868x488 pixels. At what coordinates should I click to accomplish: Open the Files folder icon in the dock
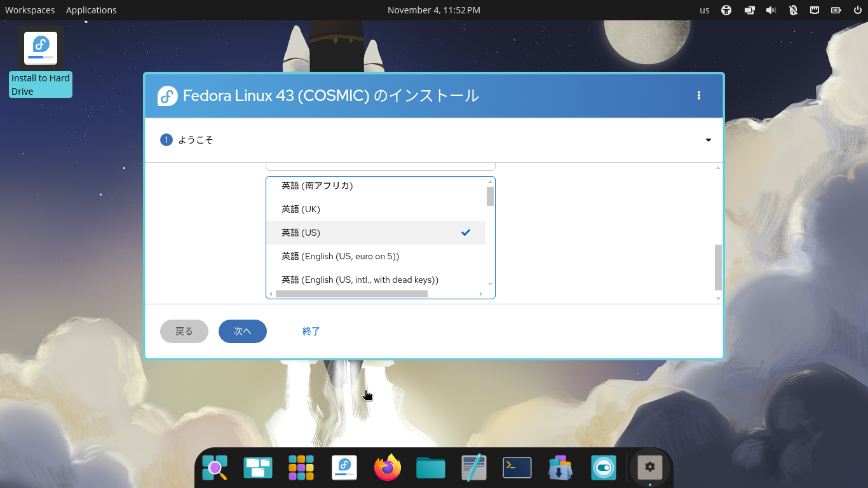(431, 468)
